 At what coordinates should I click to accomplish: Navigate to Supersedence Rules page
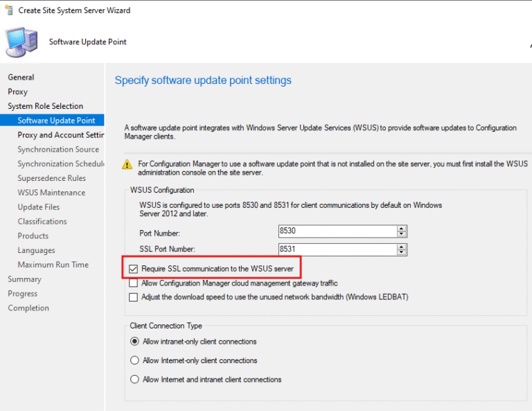(x=52, y=178)
